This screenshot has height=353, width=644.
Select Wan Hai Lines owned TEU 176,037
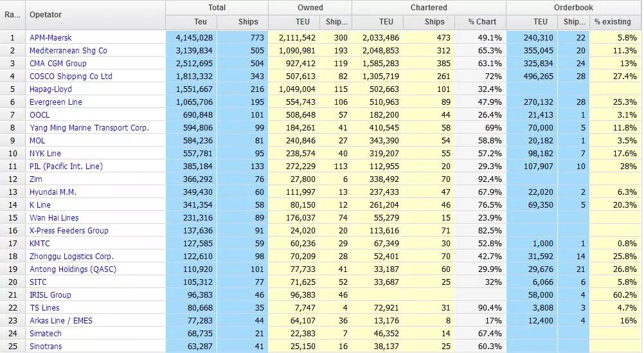coord(301,218)
